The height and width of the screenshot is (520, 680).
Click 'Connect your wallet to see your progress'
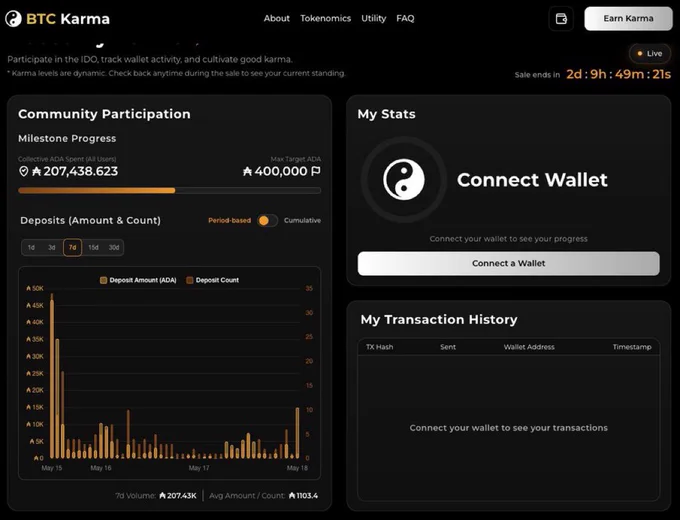(x=508, y=239)
